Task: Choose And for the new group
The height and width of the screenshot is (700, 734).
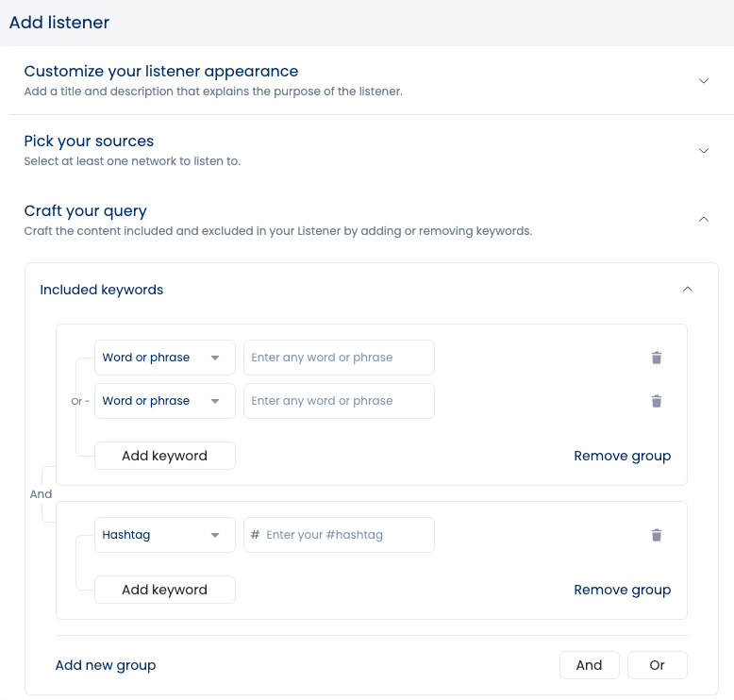Action: [589, 665]
